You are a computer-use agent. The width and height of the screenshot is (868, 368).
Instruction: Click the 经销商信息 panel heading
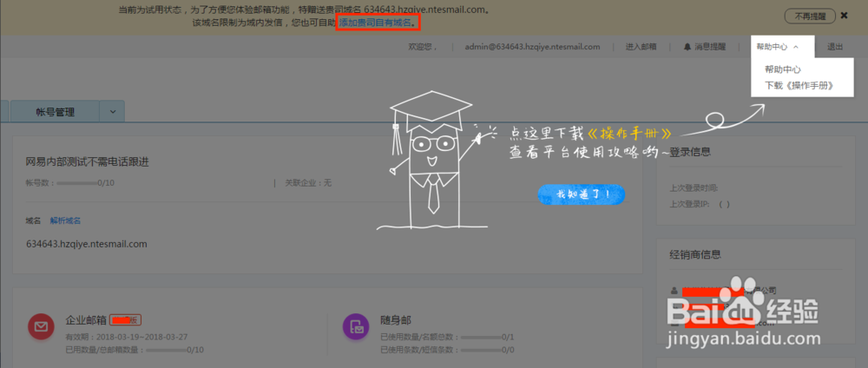tap(695, 254)
